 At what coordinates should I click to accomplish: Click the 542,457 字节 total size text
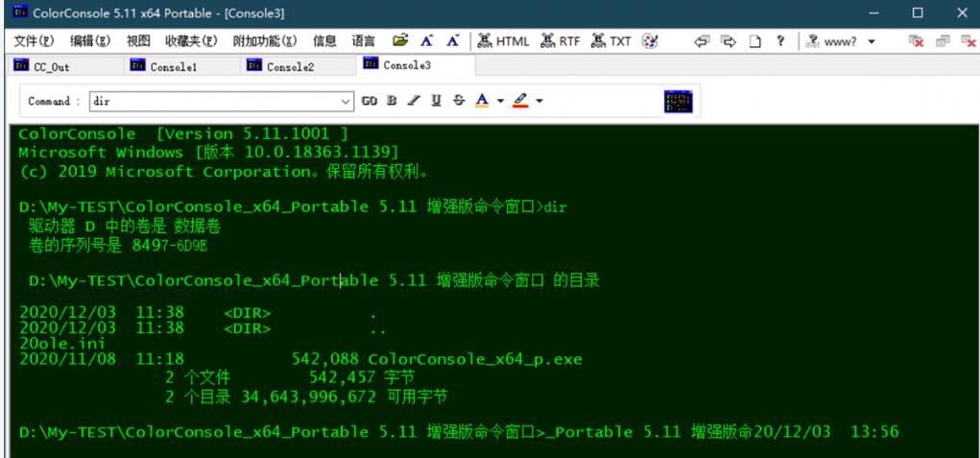362,377
